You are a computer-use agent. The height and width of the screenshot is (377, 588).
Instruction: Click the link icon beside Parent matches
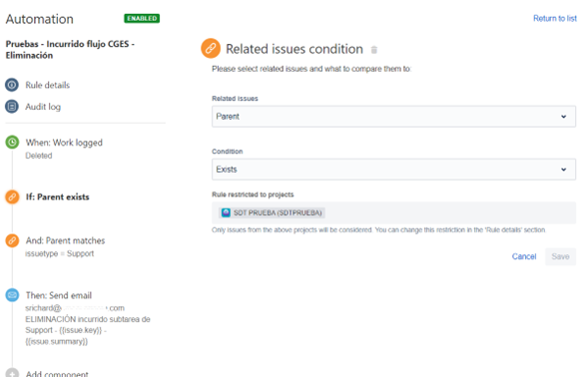tap(12, 240)
